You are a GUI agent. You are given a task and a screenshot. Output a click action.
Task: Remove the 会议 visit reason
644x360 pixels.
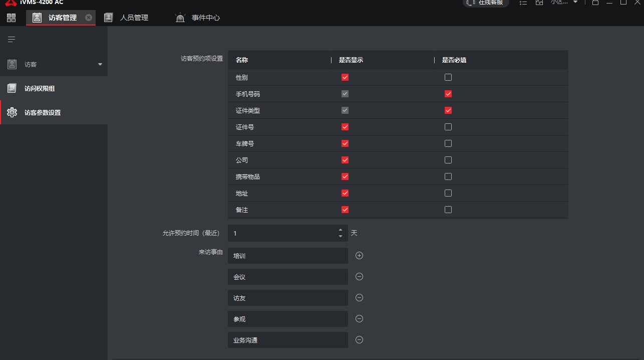359,277
